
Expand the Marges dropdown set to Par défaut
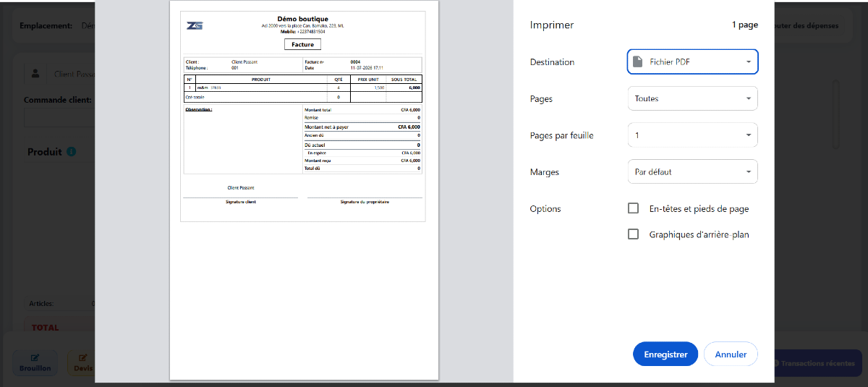tap(692, 172)
